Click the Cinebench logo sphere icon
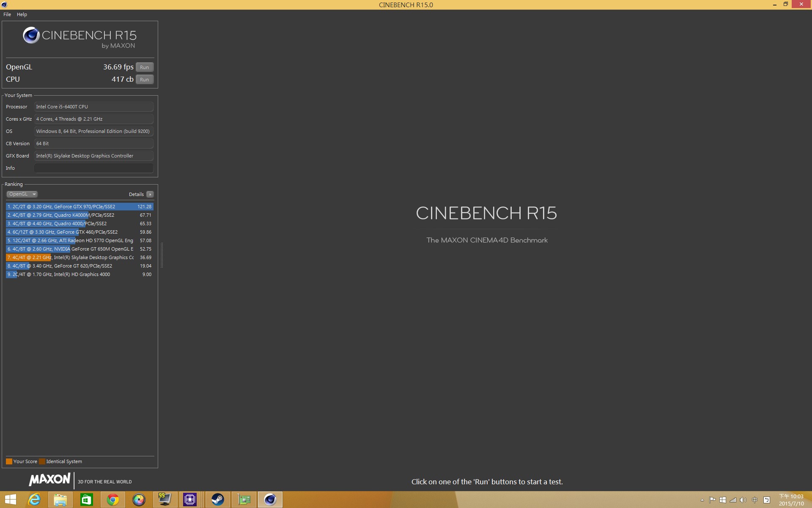This screenshot has width=812, height=508. click(31, 36)
